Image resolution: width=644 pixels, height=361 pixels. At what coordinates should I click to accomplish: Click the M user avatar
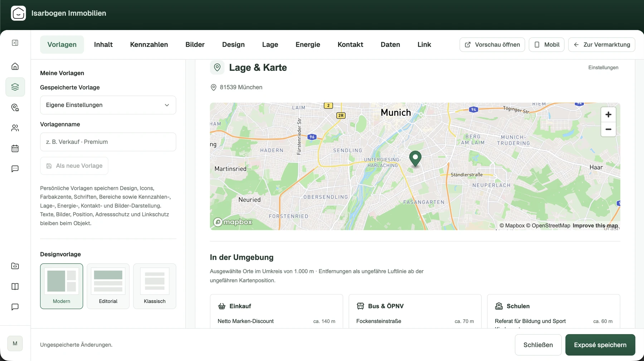pos(15,343)
